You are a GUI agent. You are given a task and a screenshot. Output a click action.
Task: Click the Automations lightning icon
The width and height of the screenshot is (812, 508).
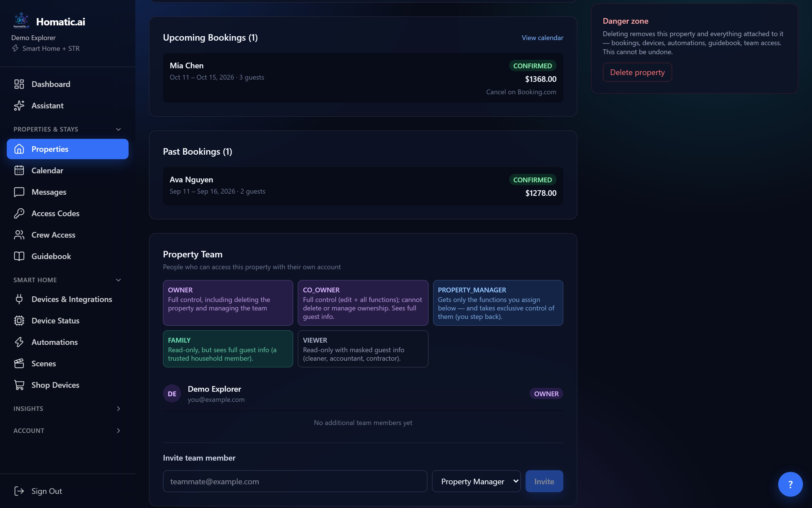[19, 342]
